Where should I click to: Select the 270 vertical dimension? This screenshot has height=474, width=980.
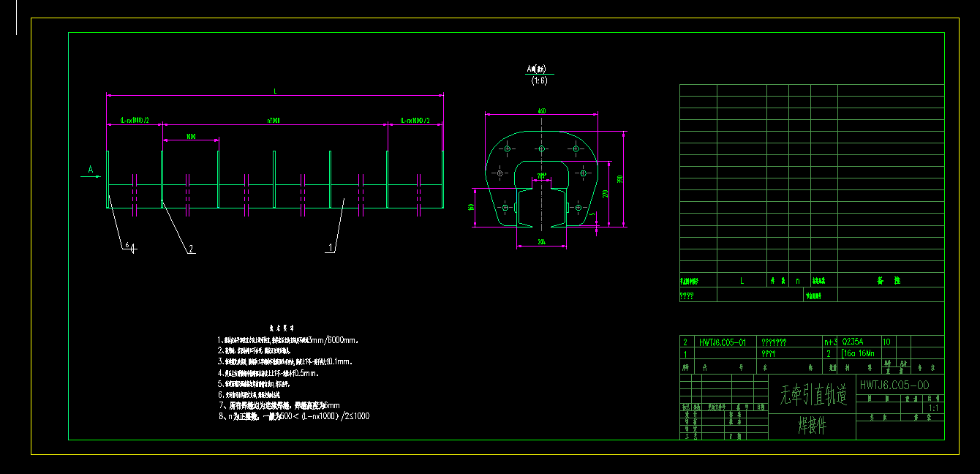(606, 194)
